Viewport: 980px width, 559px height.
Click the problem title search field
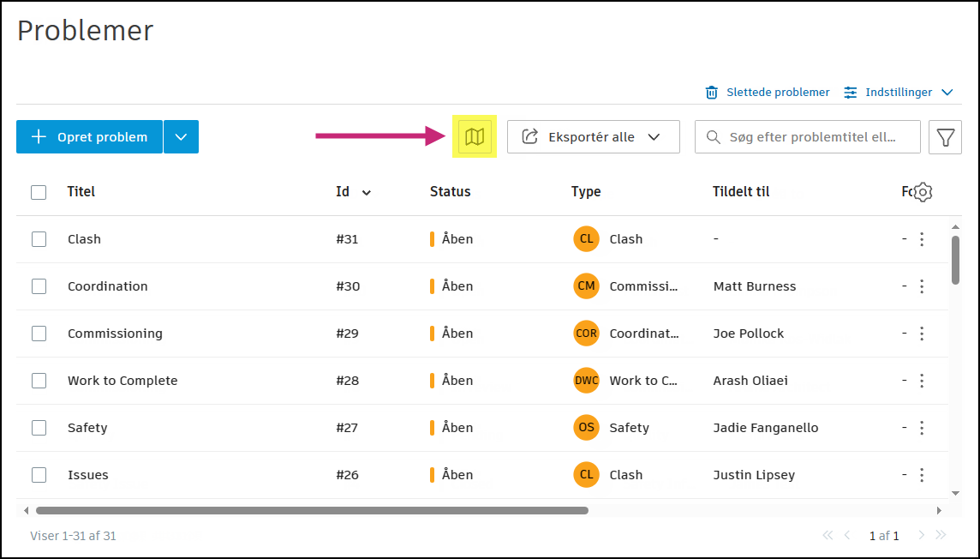point(812,137)
